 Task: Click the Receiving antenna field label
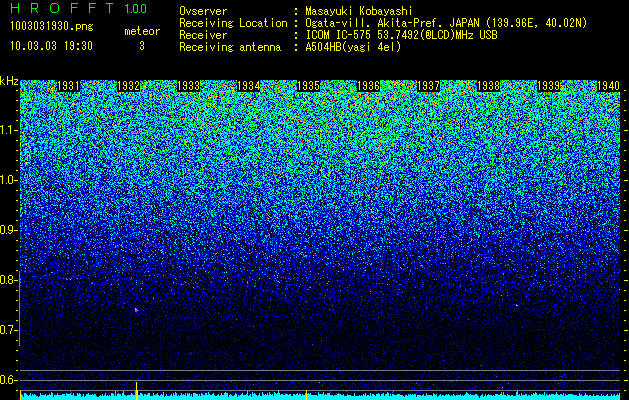point(230,47)
